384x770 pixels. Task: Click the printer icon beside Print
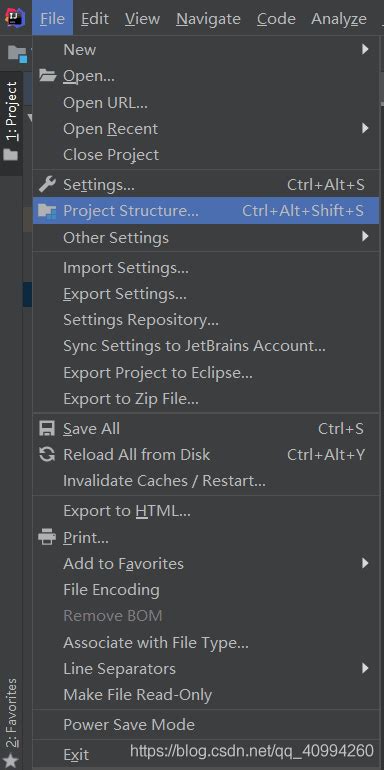pos(47,537)
